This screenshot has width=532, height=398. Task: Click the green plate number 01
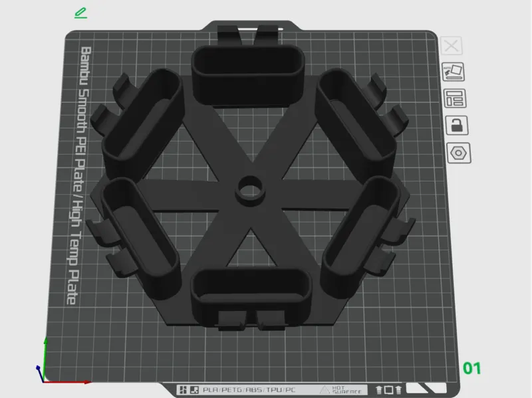(472, 369)
